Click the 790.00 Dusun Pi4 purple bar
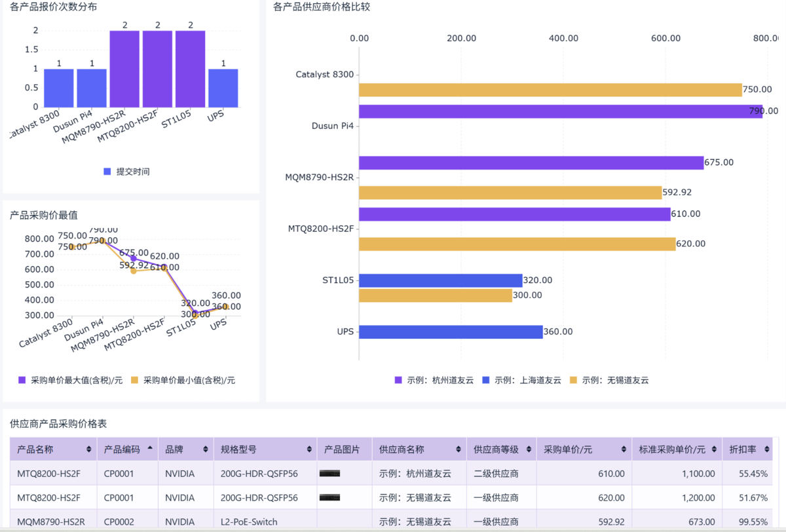This screenshot has width=786, height=532. [x=560, y=111]
